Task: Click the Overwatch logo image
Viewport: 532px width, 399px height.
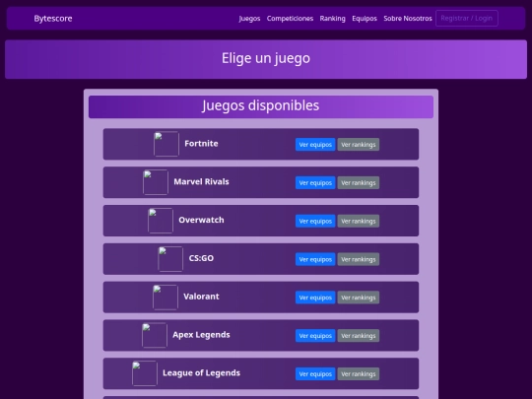Action: coord(161,221)
